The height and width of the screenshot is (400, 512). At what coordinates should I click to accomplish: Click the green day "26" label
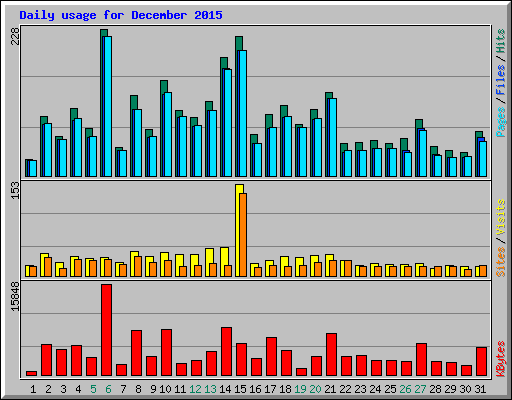pyautogui.click(x=405, y=389)
